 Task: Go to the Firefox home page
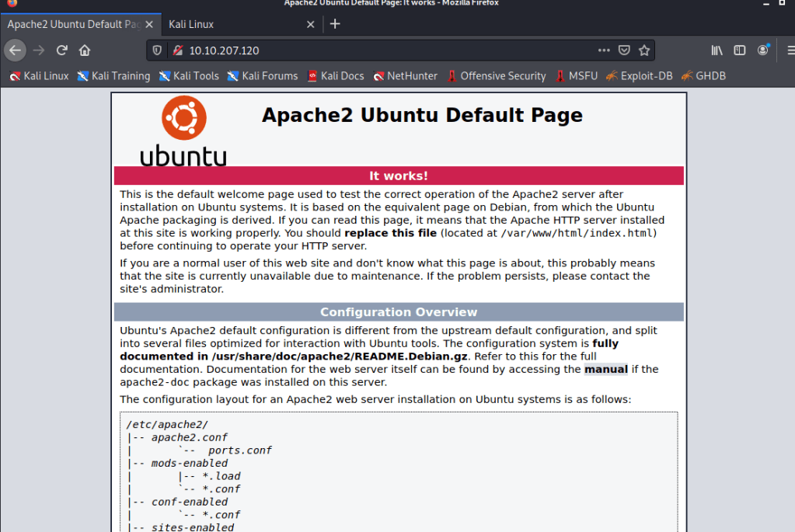click(x=85, y=50)
